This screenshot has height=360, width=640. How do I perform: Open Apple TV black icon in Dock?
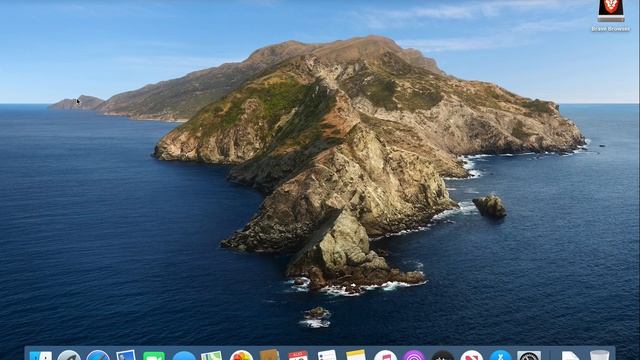(442, 355)
